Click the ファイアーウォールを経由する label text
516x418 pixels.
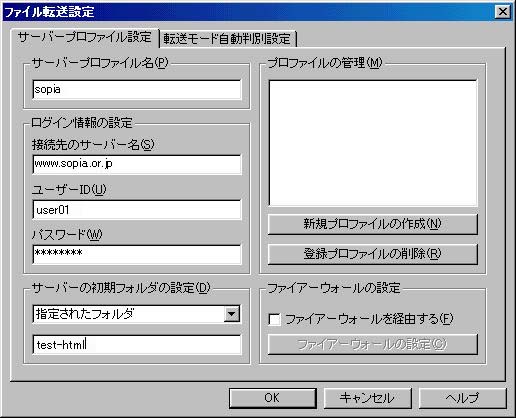(369, 319)
